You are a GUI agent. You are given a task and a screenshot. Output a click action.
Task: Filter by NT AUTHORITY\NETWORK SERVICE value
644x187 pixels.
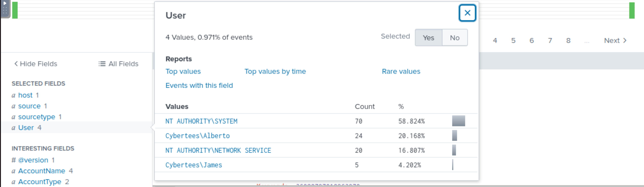218,150
